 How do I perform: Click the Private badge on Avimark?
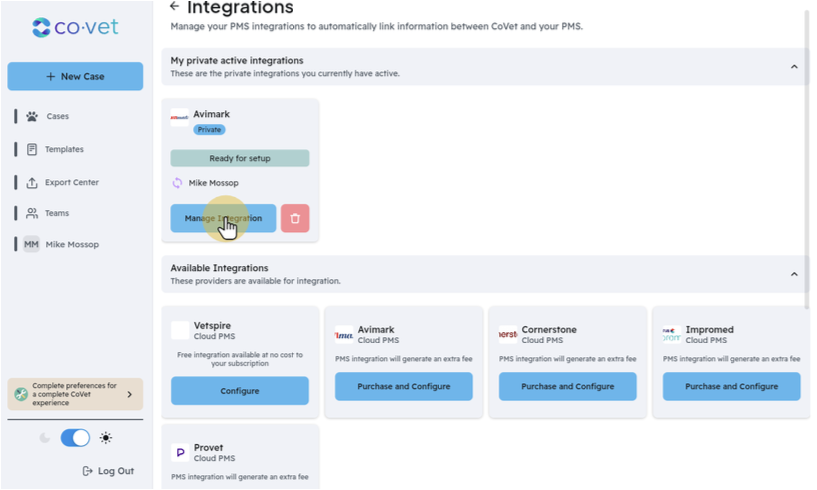209,130
